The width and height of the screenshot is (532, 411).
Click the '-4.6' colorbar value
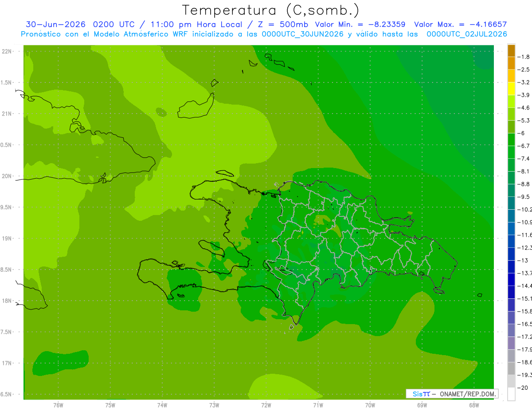[524, 108]
